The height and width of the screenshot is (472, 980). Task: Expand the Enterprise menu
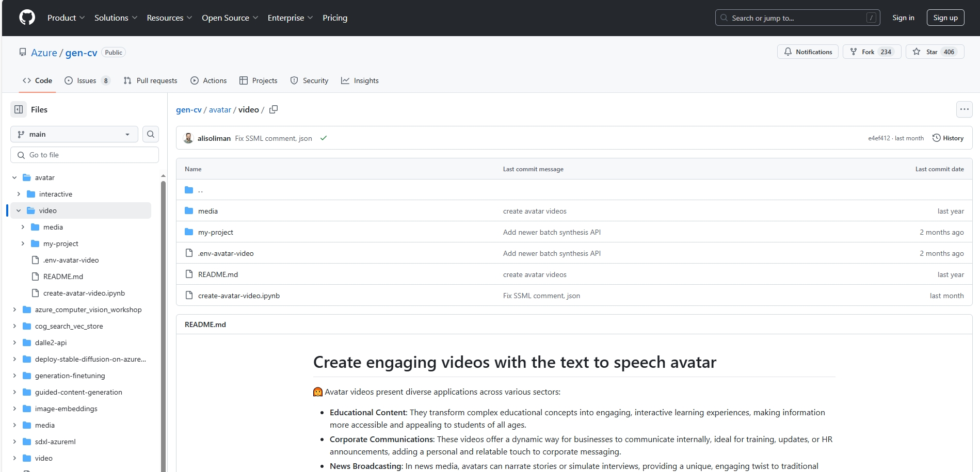(x=291, y=18)
